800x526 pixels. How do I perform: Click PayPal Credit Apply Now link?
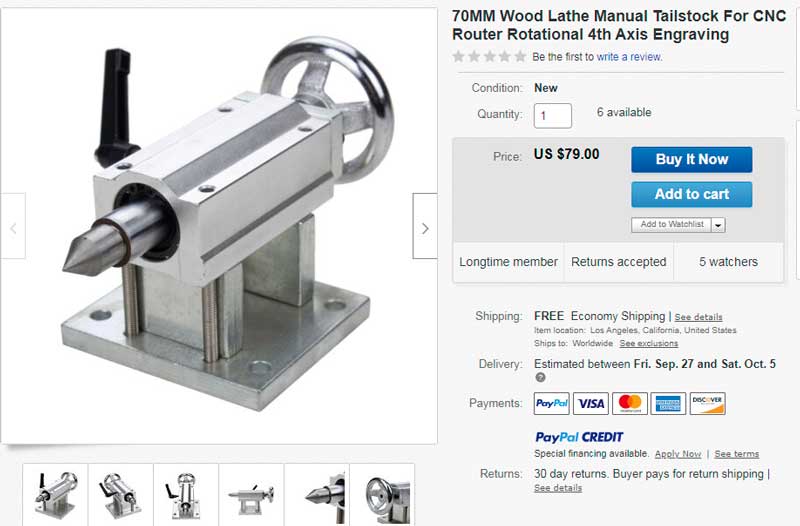(678, 454)
